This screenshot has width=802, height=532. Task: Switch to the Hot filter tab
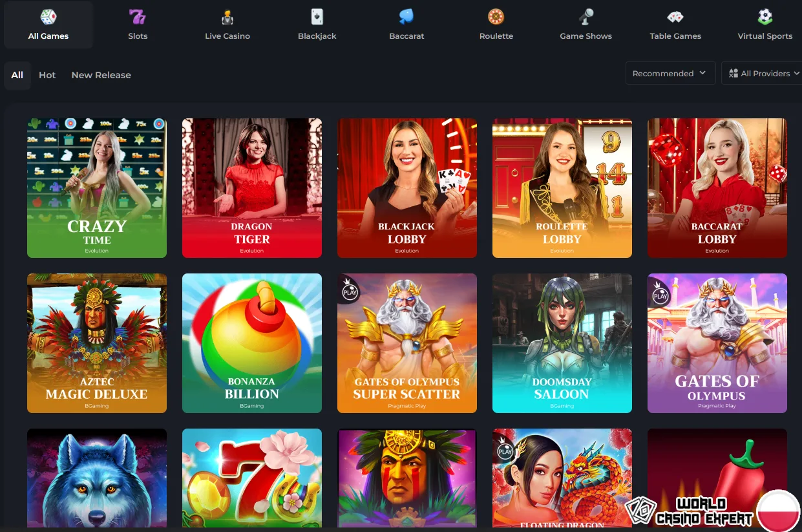pos(47,75)
